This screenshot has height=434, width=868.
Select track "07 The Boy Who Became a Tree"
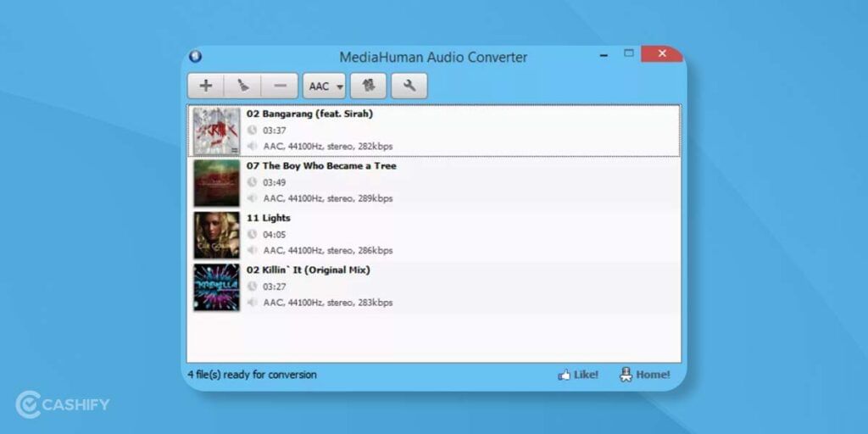tap(321, 166)
